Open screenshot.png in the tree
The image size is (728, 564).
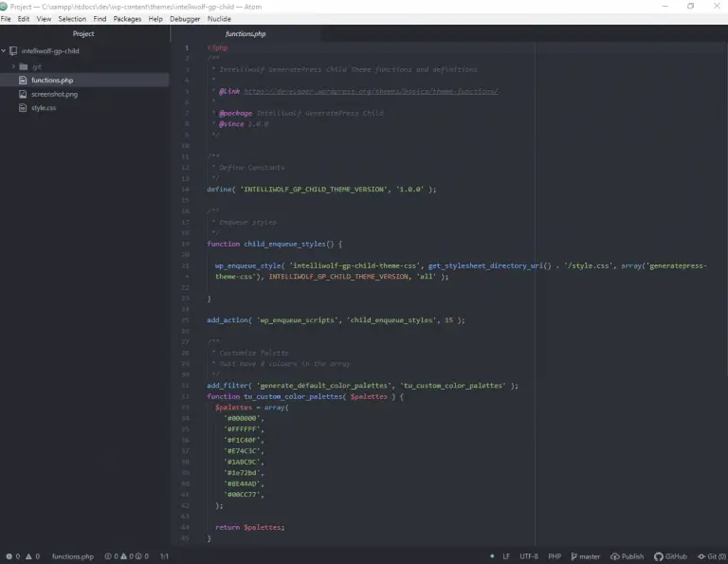click(x=54, y=94)
